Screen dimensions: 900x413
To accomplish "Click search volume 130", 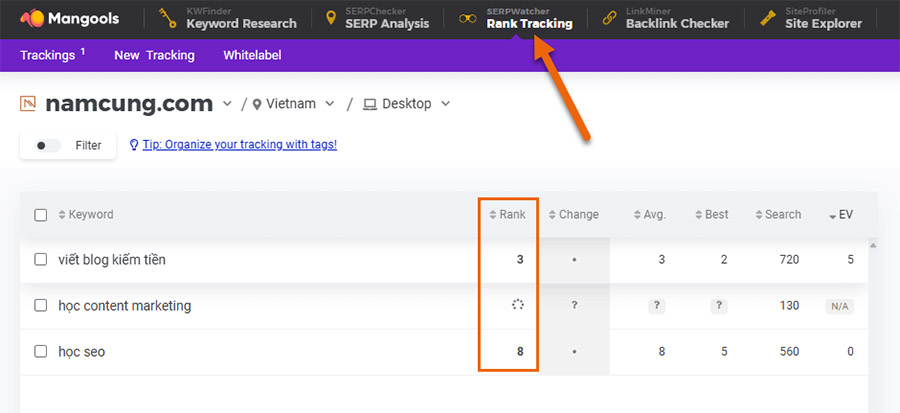I will pyautogui.click(x=789, y=306).
